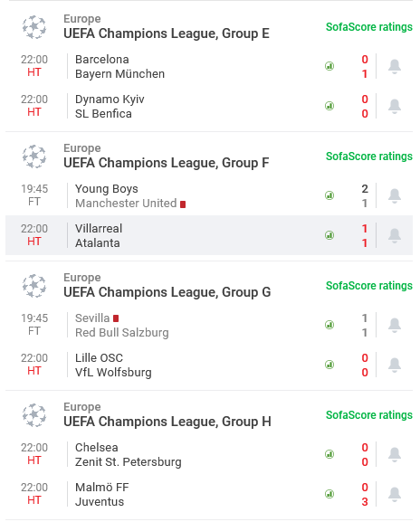The height and width of the screenshot is (522, 420).
Task: Open UEFA Champions League, Group H heading
Action: tap(167, 422)
